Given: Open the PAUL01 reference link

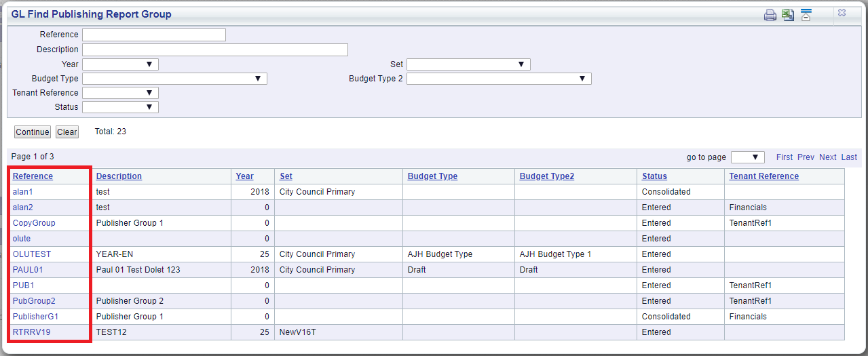Looking at the screenshot, I should [28, 270].
